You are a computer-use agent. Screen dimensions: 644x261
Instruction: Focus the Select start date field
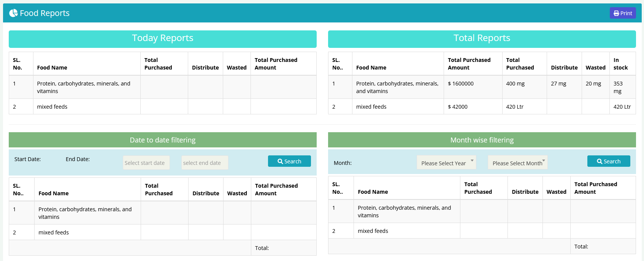click(146, 163)
